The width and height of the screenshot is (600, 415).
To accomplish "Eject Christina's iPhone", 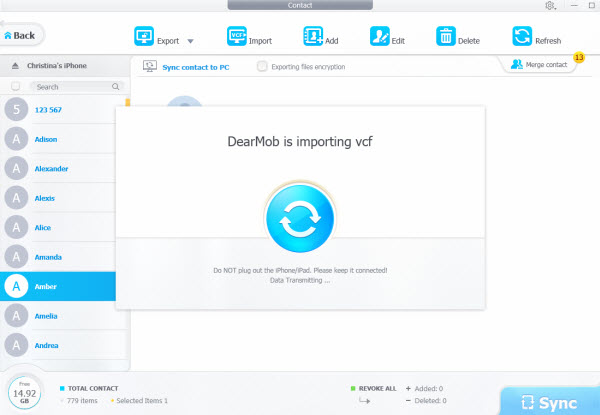I will tap(15, 66).
